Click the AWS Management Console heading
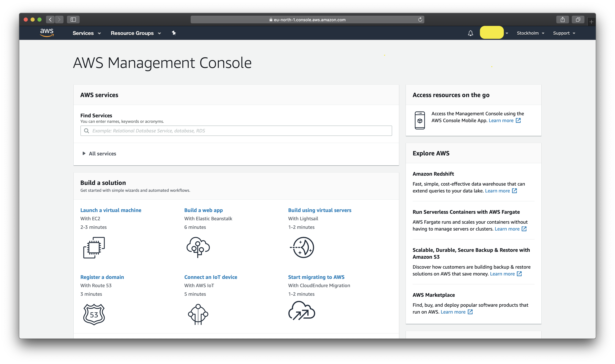Screen dimensions: 615x364 [162, 63]
